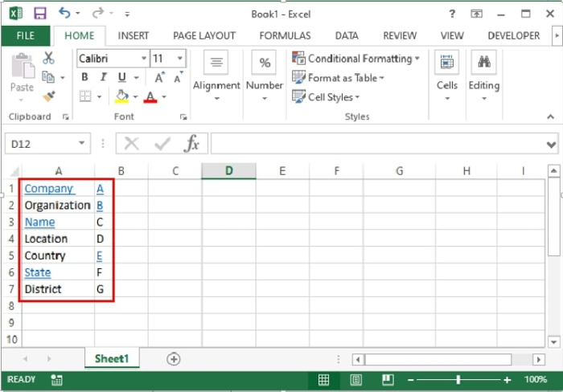Open Ribbon Display Options
The height and width of the screenshot is (392, 563).
click(476, 14)
